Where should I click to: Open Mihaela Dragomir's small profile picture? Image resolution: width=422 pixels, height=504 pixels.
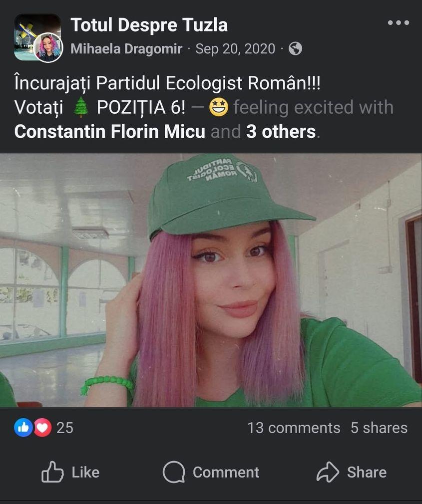click(x=48, y=48)
